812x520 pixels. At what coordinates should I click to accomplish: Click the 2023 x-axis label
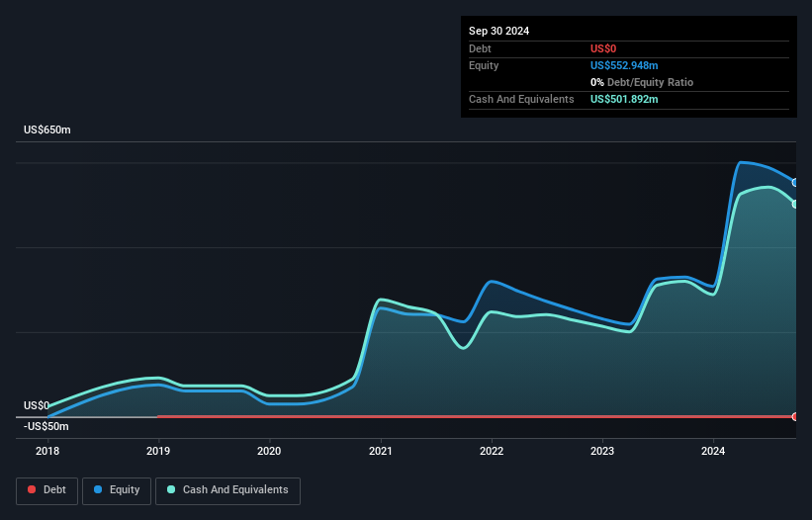point(602,451)
